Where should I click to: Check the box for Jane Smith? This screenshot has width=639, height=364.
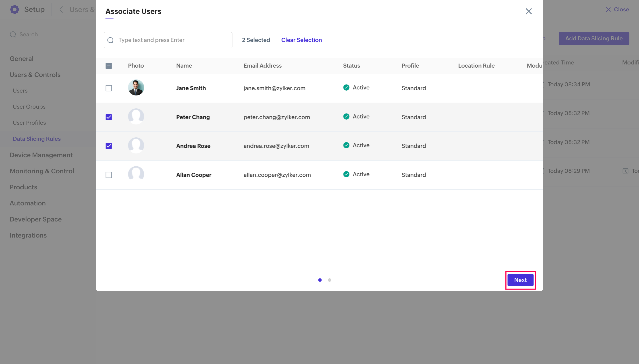tap(109, 88)
